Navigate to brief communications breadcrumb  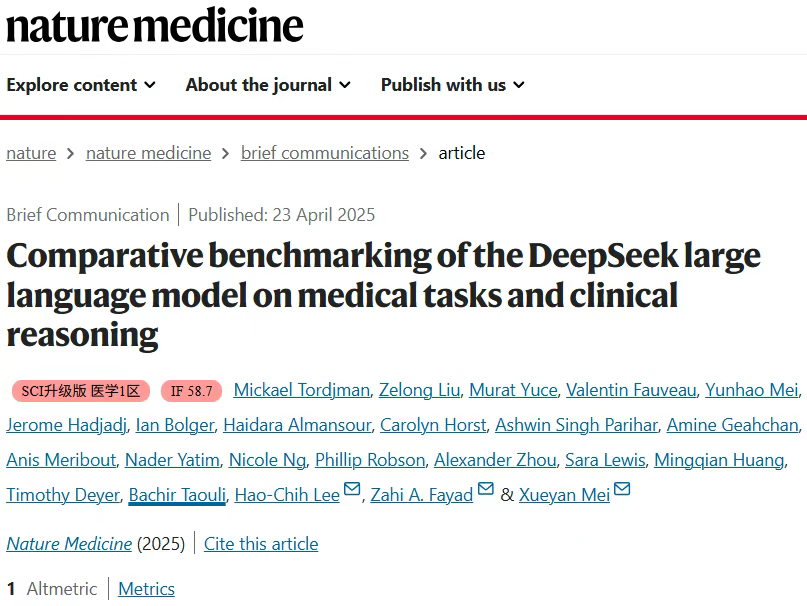click(x=325, y=153)
